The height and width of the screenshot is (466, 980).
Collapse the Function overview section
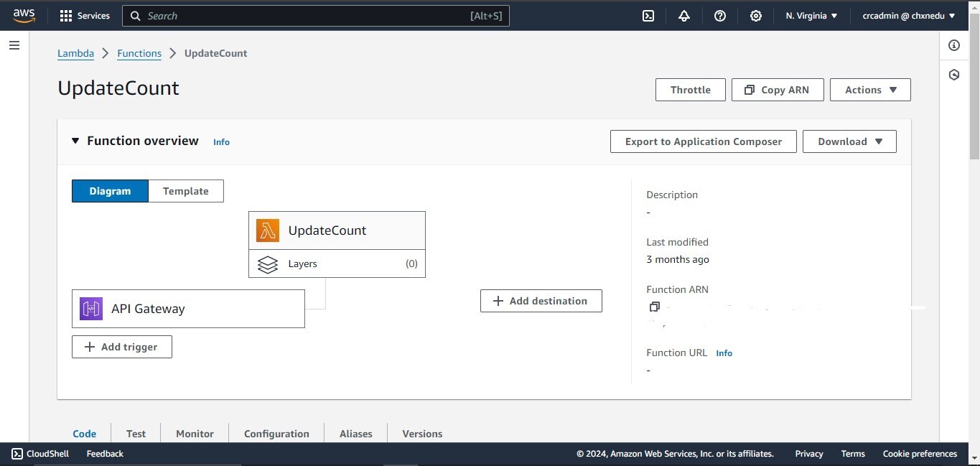pos(75,141)
